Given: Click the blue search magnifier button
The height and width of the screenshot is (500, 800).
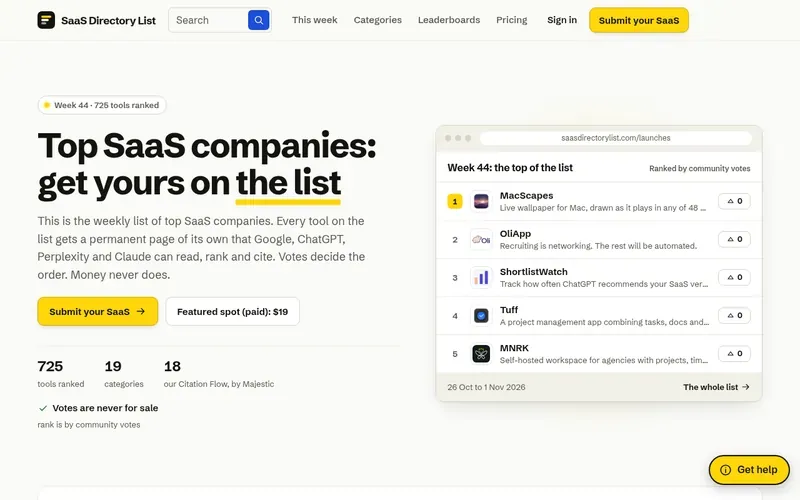Looking at the screenshot, I should coord(259,20).
